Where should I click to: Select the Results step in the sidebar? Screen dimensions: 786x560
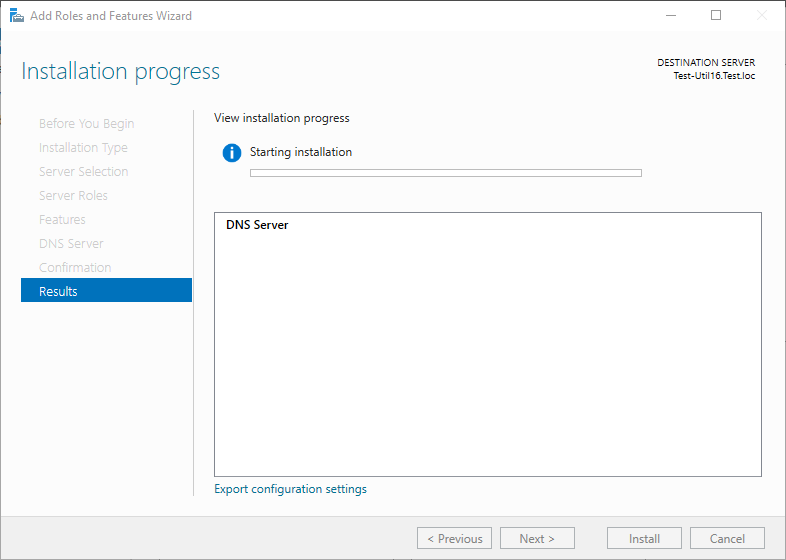106,290
